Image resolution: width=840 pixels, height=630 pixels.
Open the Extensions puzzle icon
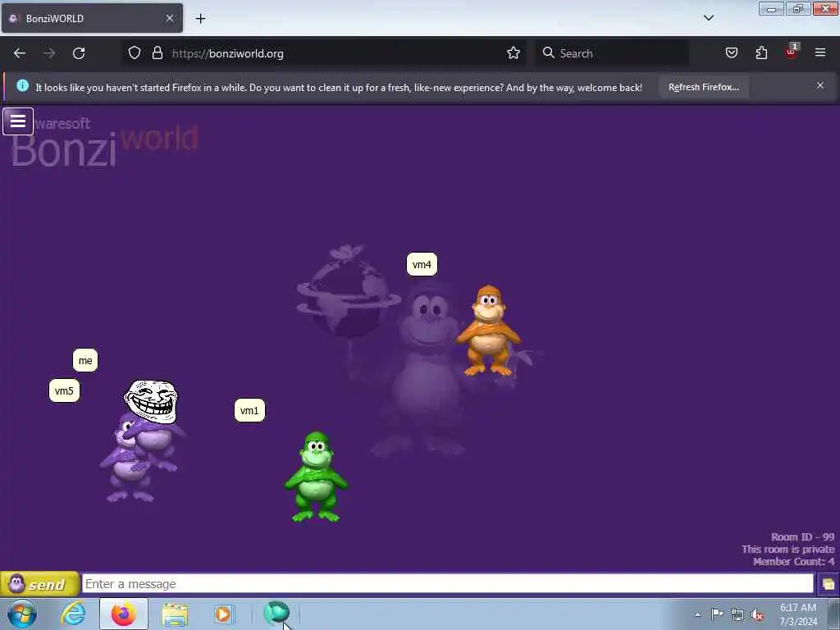tap(761, 53)
